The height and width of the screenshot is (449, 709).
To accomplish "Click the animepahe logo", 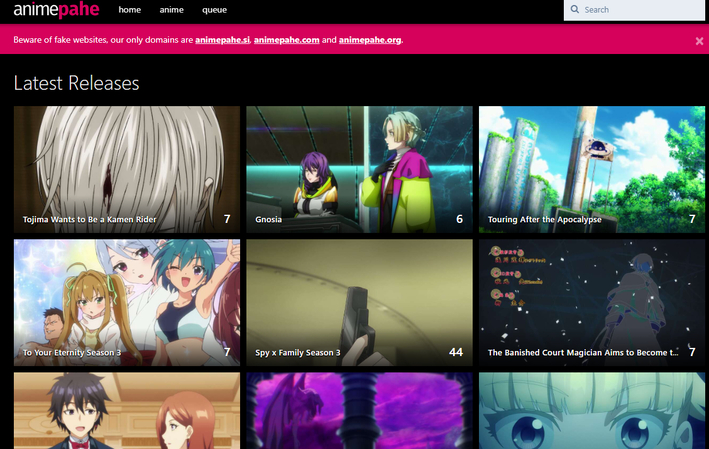I will coord(56,9).
